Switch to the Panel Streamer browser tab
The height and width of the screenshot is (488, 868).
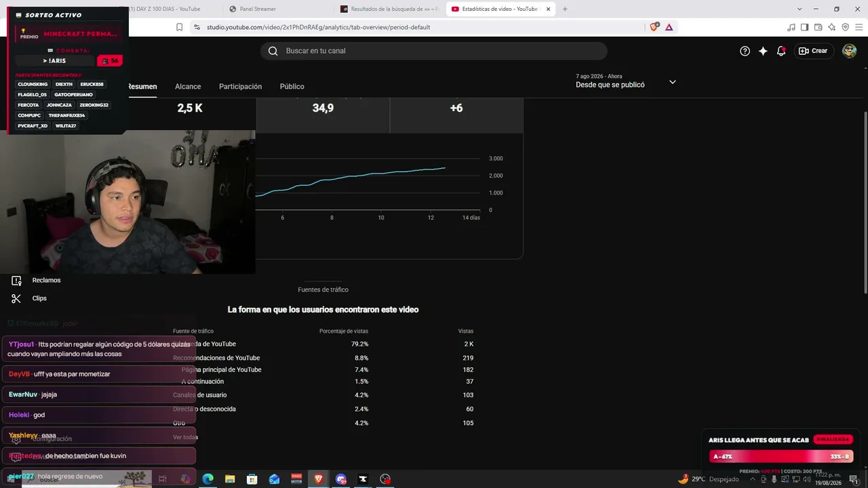coord(279,9)
